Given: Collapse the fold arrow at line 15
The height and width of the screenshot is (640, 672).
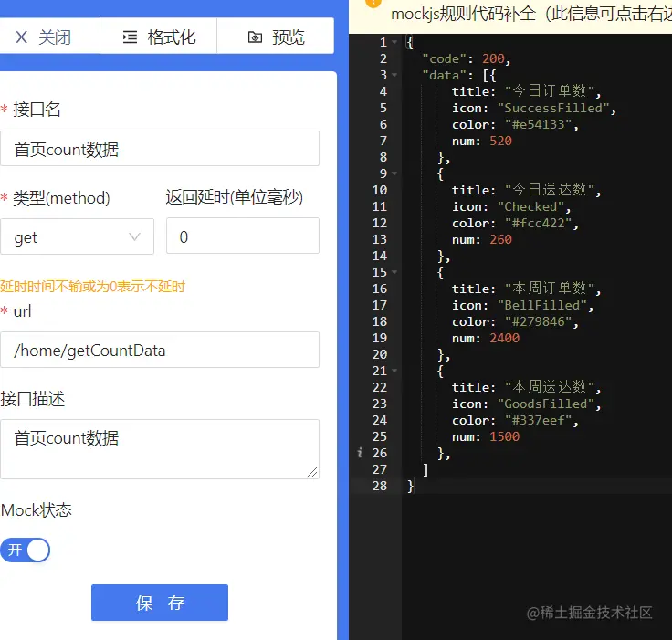Looking at the screenshot, I should (394, 272).
